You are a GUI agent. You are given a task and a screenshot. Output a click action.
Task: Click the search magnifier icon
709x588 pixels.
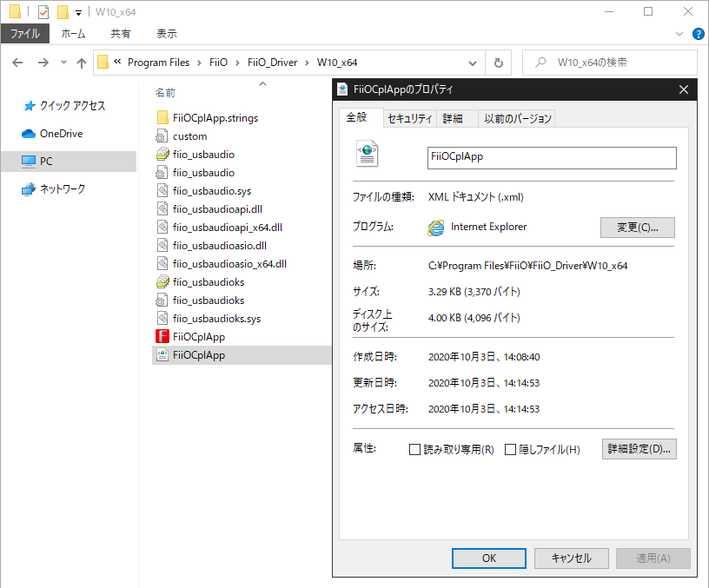(540, 63)
